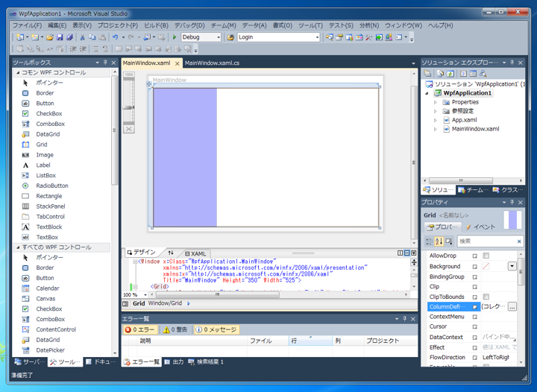
Task: Open the デバッグ(D) menu
Action: (189, 25)
